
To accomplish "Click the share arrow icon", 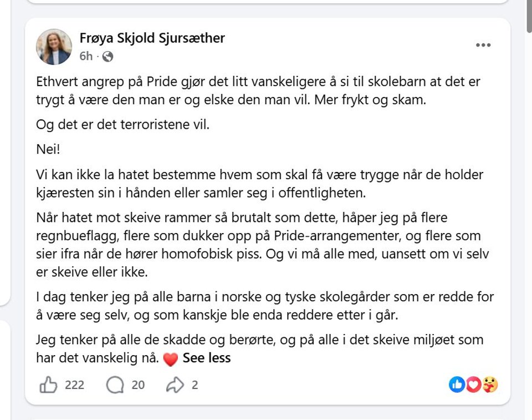I will pyautogui.click(x=175, y=385).
